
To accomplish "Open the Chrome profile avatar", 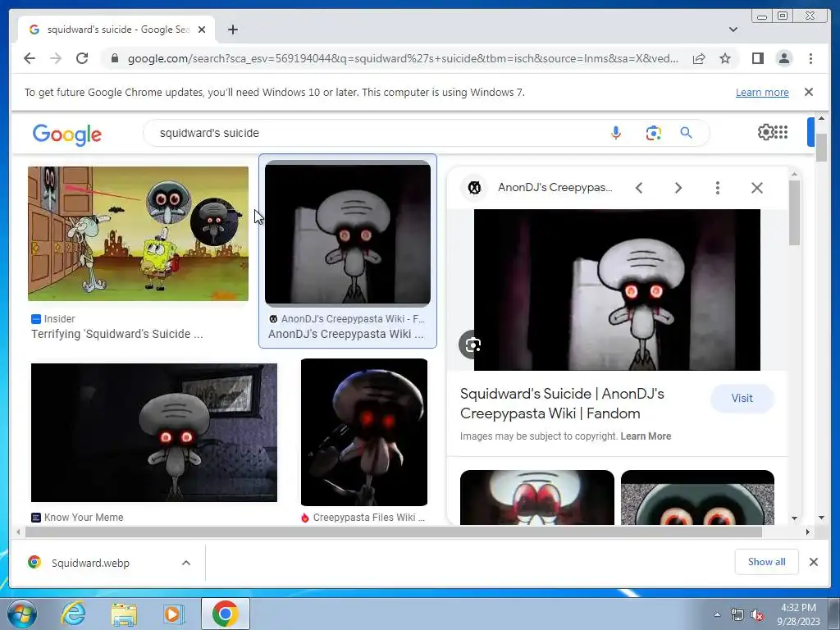I will pos(783,58).
